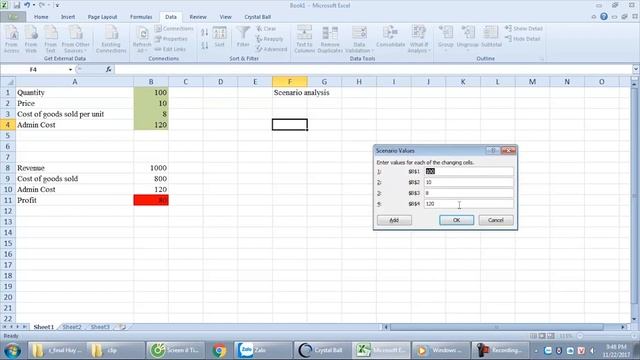The height and width of the screenshot is (360, 640).
Task: Click the insert function fx icon
Action: 109,69
